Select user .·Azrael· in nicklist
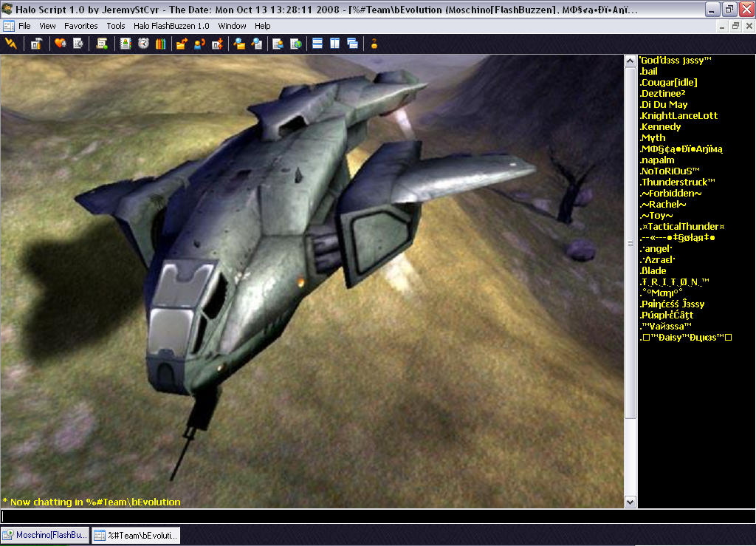This screenshot has width=756, height=546. 658,260
